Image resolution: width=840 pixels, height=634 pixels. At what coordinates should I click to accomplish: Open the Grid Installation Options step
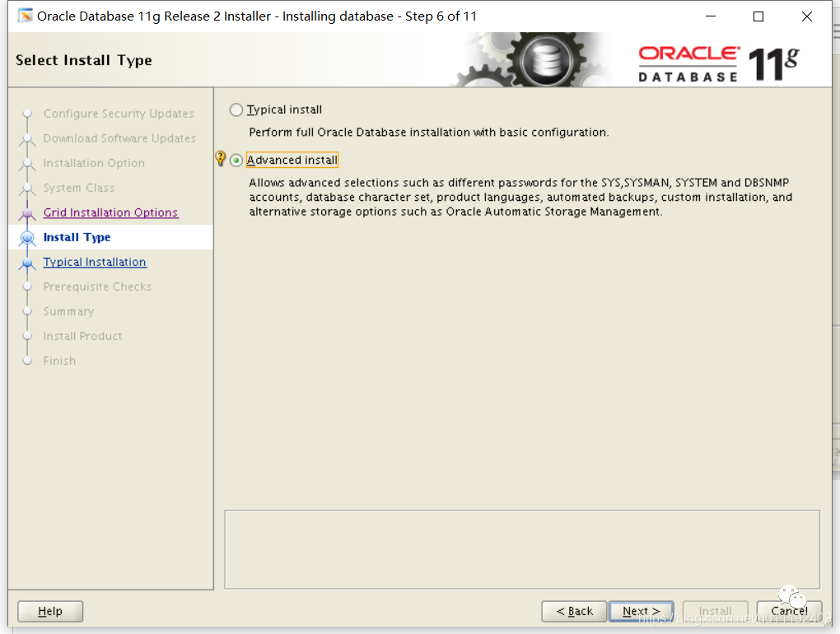pos(110,212)
